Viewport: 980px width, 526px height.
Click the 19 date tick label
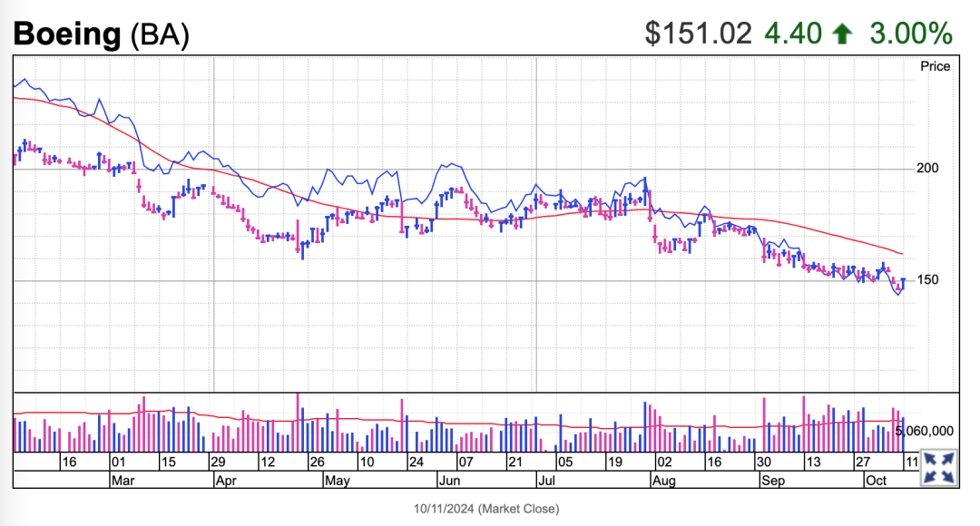(x=614, y=463)
